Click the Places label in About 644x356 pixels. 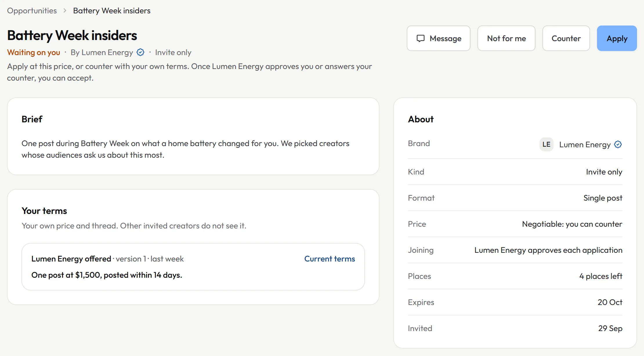pyautogui.click(x=419, y=276)
